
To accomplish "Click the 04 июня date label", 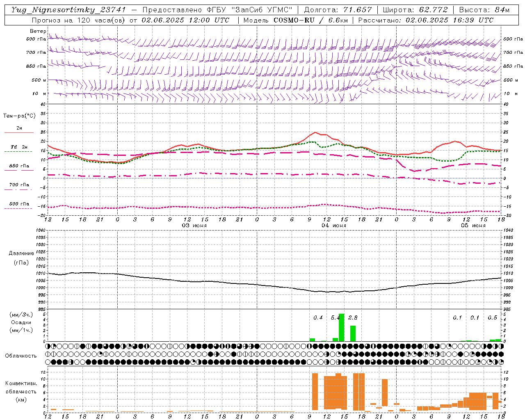I will [x=334, y=226].
